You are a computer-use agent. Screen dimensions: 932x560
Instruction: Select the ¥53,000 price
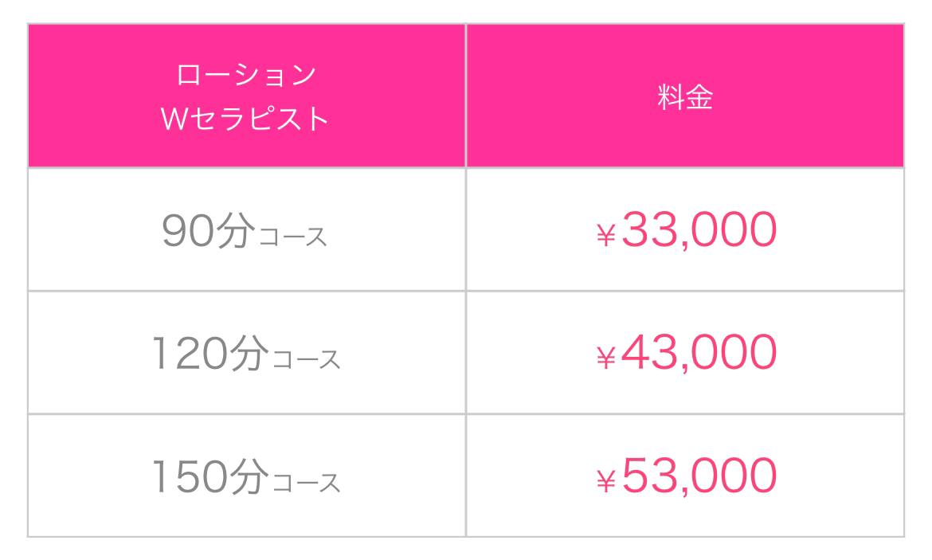[x=687, y=476]
